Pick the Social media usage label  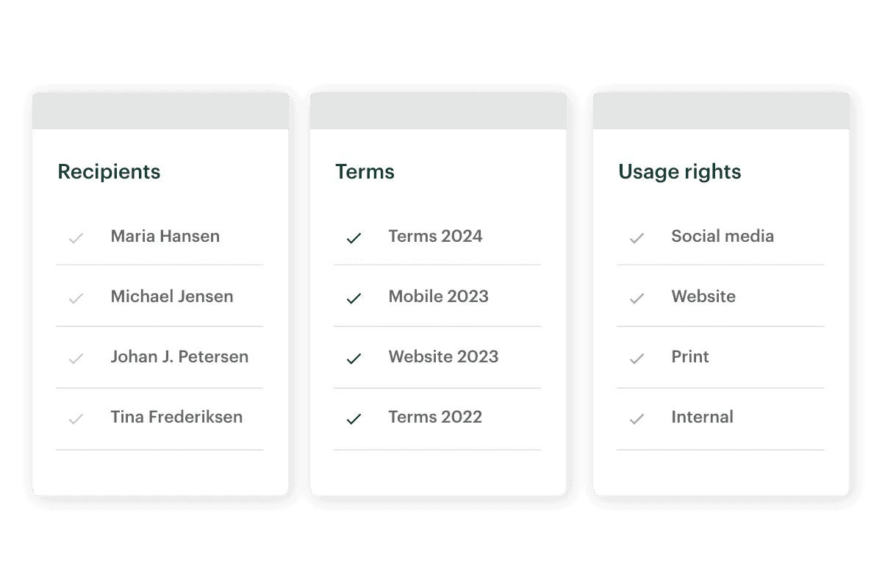click(x=723, y=236)
